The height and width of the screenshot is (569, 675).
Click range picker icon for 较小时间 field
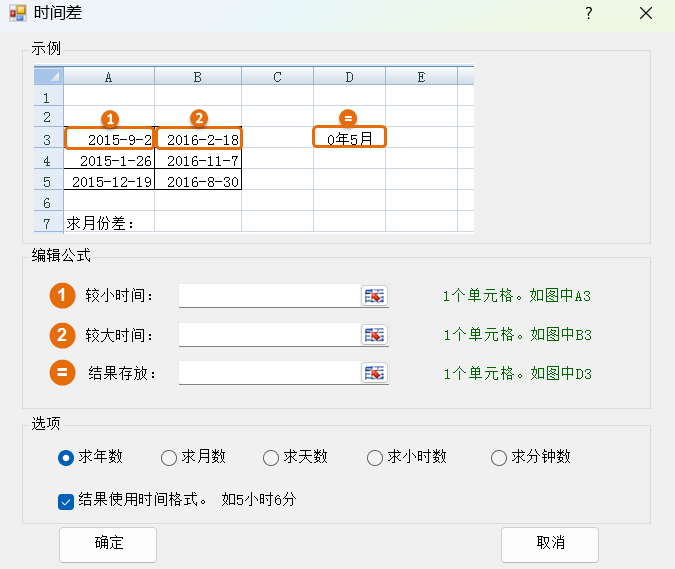pos(375,296)
